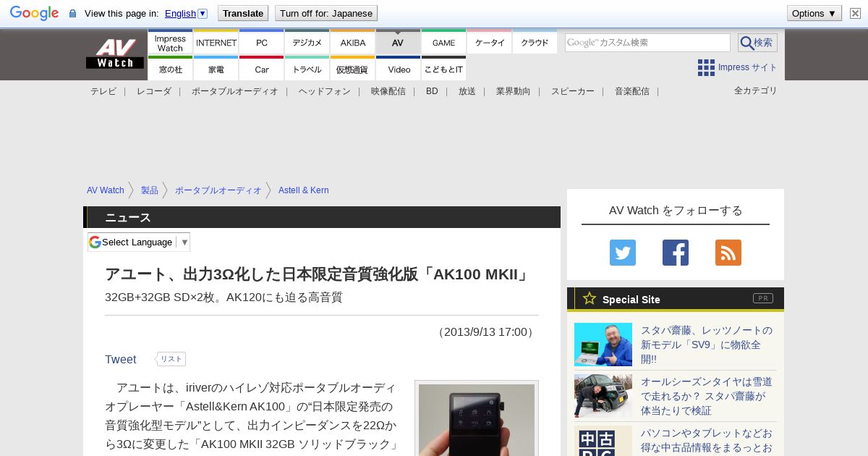This screenshot has height=456, width=868.
Task: Open the こどもとIT tab
Action: pyautogui.click(x=444, y=69)
